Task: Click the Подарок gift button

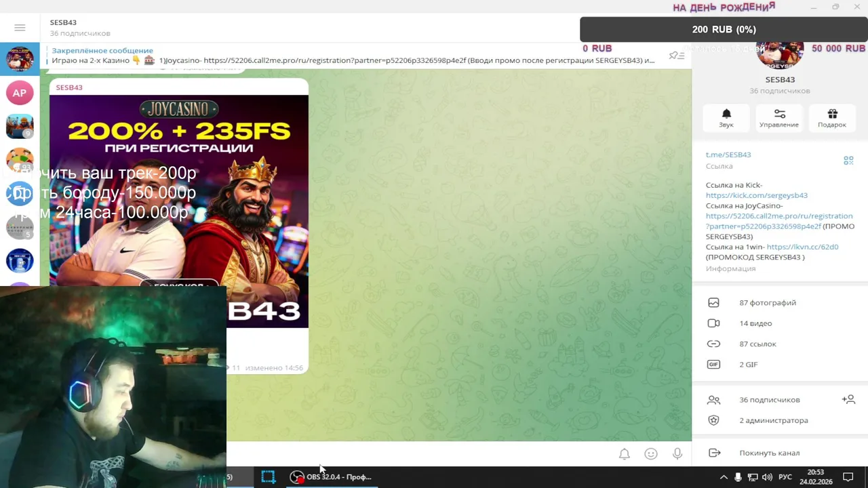Action: pyautogui.click(x=832, y=118)
